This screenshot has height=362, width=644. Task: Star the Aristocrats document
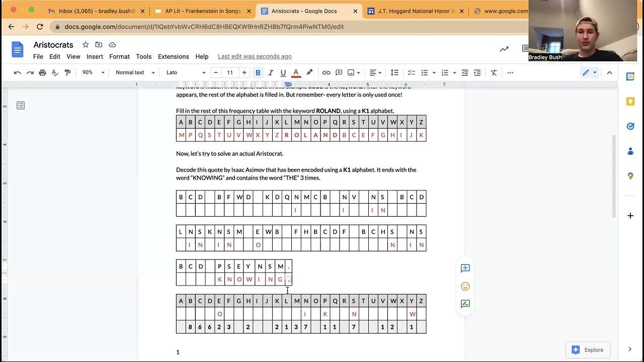click(x=86, y=45)
